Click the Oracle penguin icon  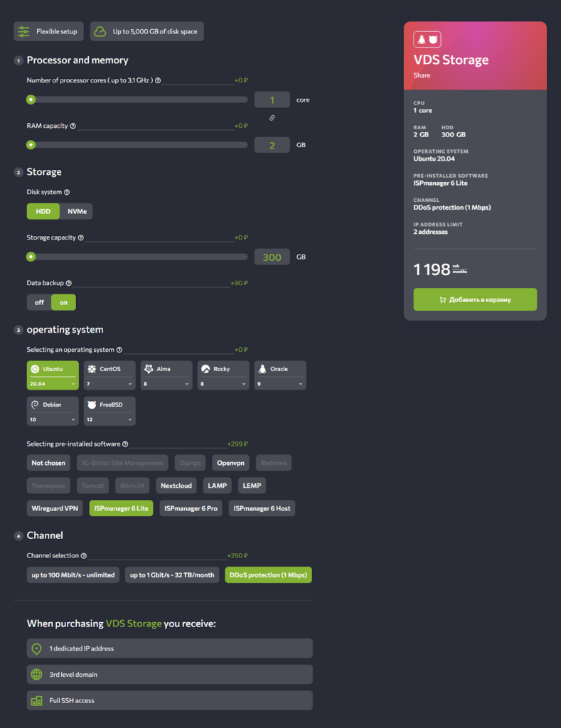(x=262, y=369)
